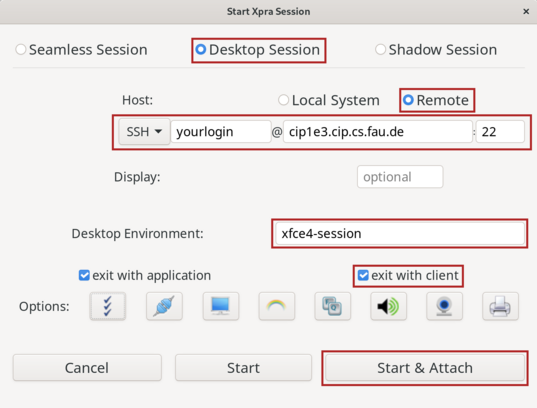
Task: Open the audio options speaker icon
Action: click(388, 306)
